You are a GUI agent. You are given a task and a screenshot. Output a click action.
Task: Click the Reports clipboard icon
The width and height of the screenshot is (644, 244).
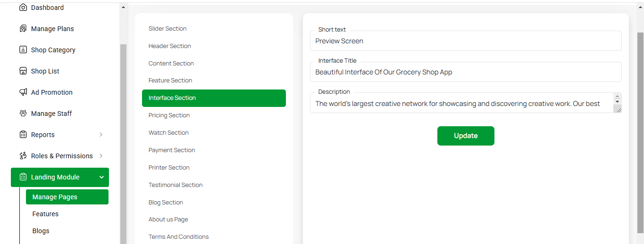23,135
